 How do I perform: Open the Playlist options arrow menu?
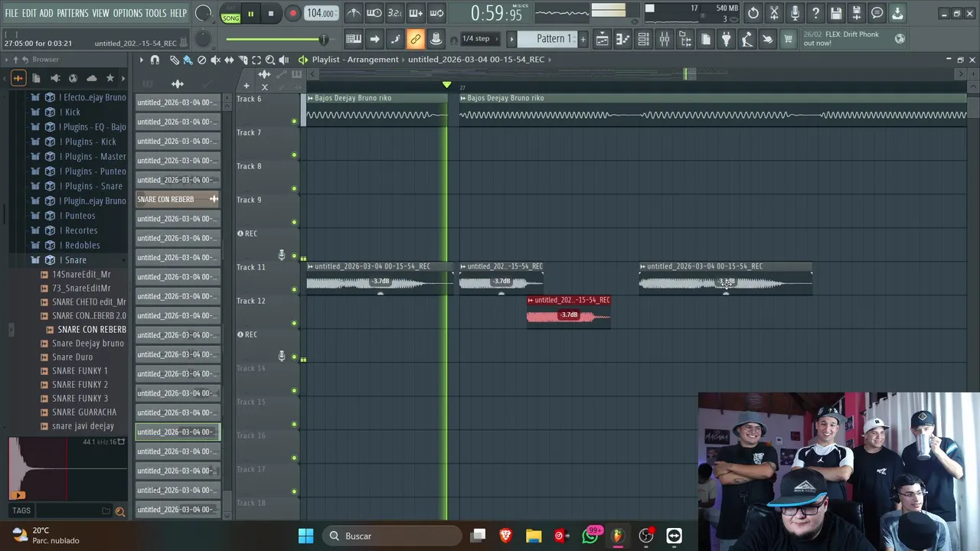(141, 60)
